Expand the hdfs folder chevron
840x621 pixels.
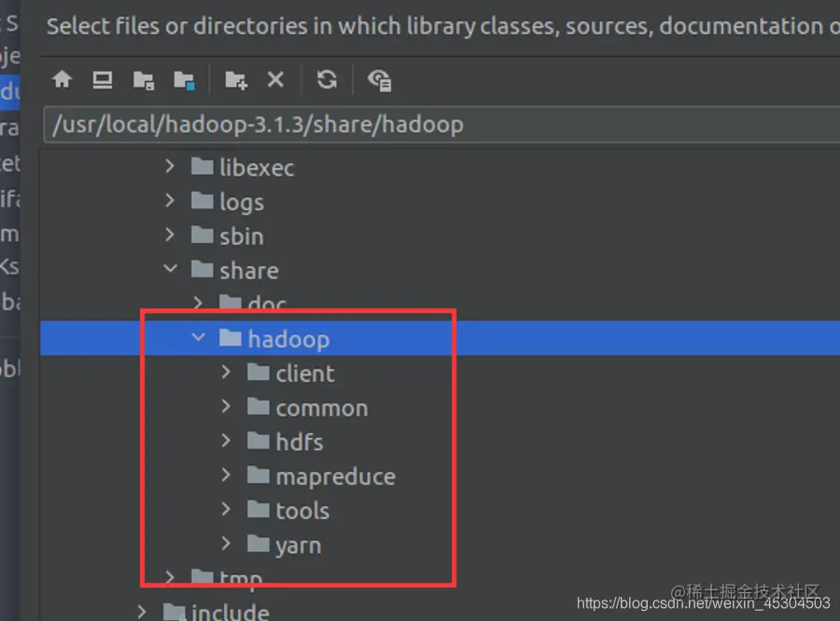click(x=226, y=441)
